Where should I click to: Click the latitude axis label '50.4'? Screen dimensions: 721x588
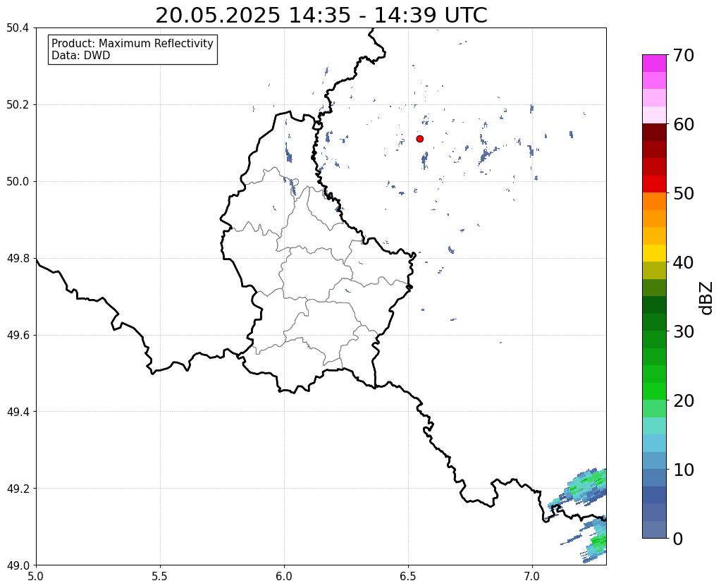click(18, 28)
